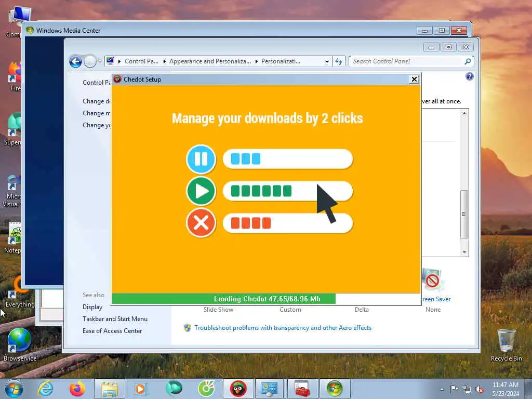The height and width of the screenshot is (399, 532).
Task: Show hidden tray icons arrow
Action: pos(442,389)
